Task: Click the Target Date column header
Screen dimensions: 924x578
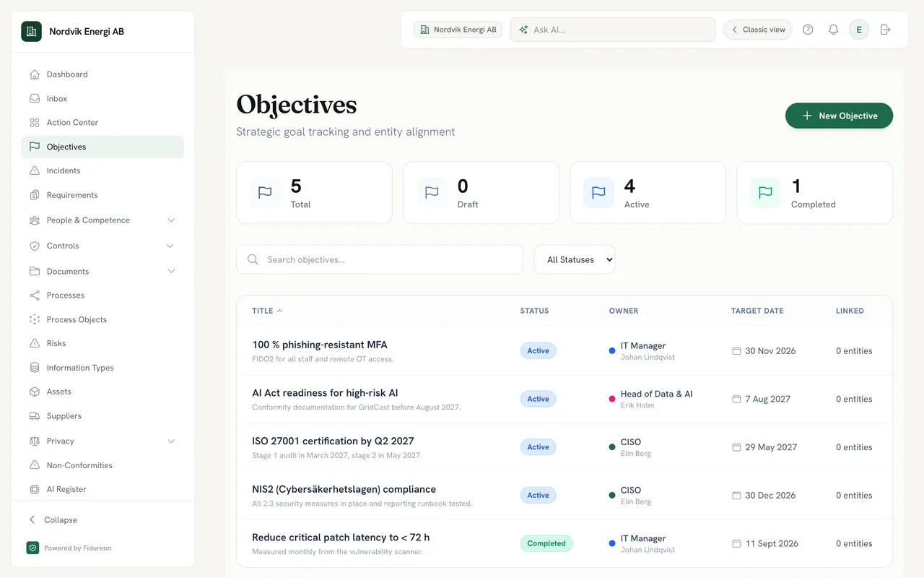Action: click(x=757, y=311)
